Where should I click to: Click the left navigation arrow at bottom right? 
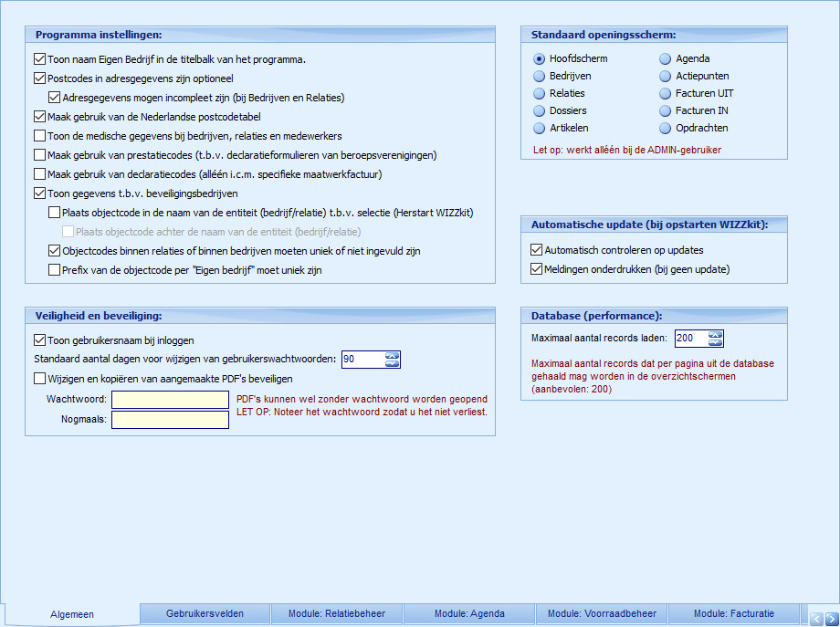[x=818, y=619]
